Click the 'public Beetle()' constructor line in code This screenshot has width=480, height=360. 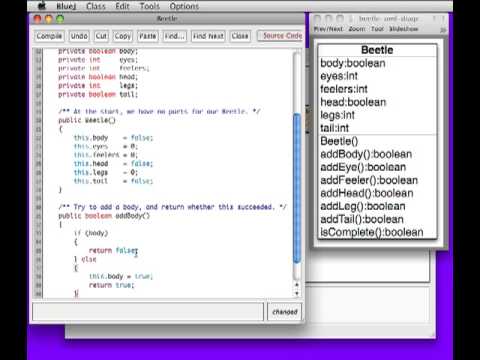point(87,120)
